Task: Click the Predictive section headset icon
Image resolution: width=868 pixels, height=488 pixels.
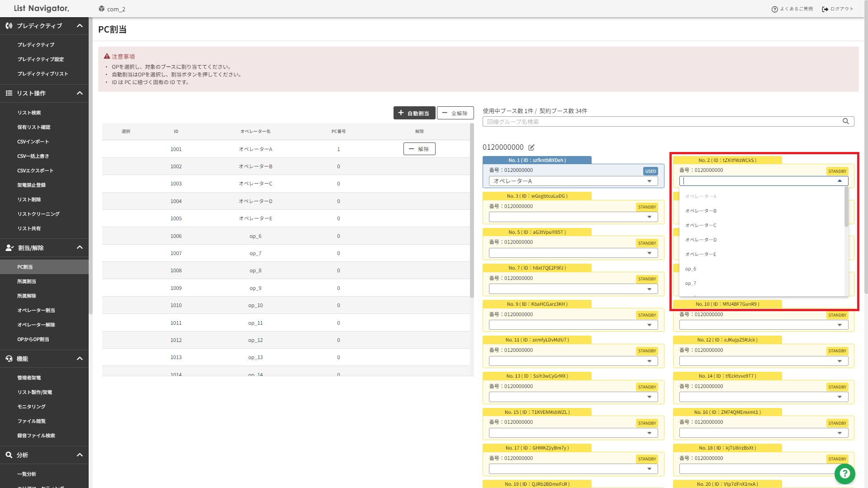Action: click(x=9, y=26)
